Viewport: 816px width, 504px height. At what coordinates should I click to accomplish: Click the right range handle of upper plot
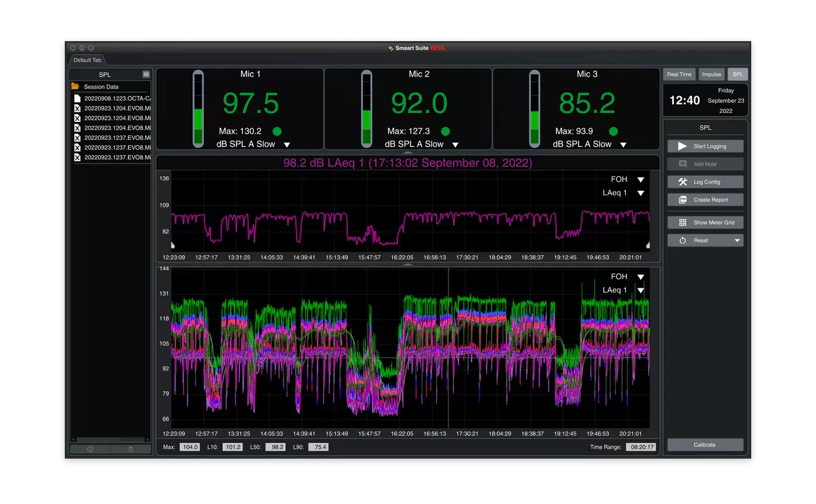click(648, 245)
